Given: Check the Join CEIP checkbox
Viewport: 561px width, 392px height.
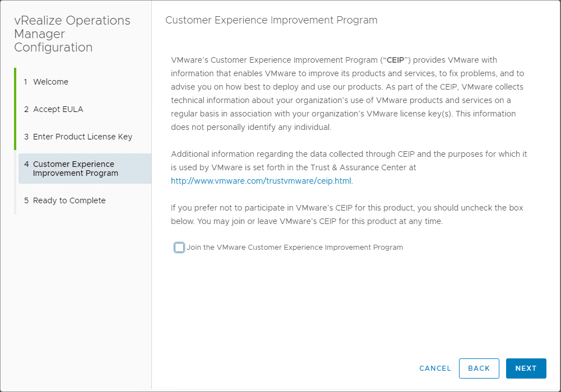Looking at the screenshot, I should [x=179, y=248].
